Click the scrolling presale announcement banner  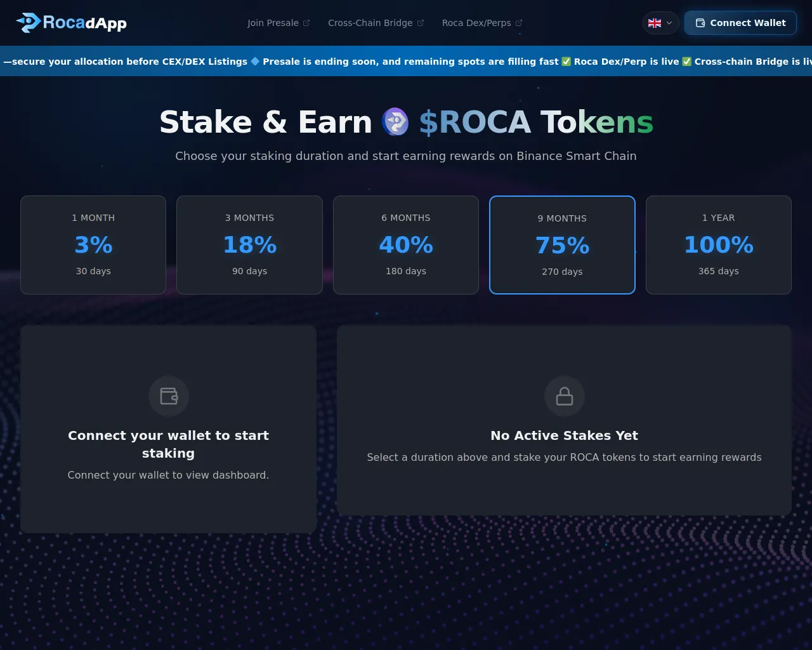click(406, 61)
